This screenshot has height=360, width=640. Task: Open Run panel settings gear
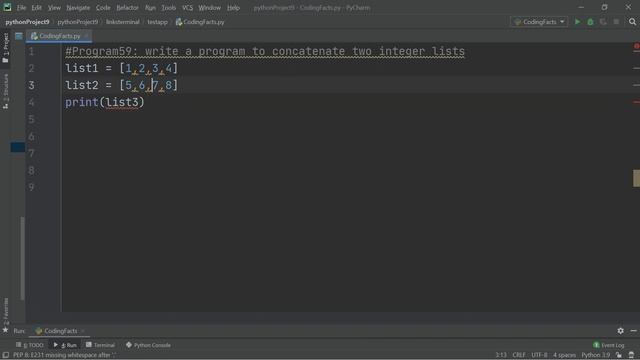(620, 331)
